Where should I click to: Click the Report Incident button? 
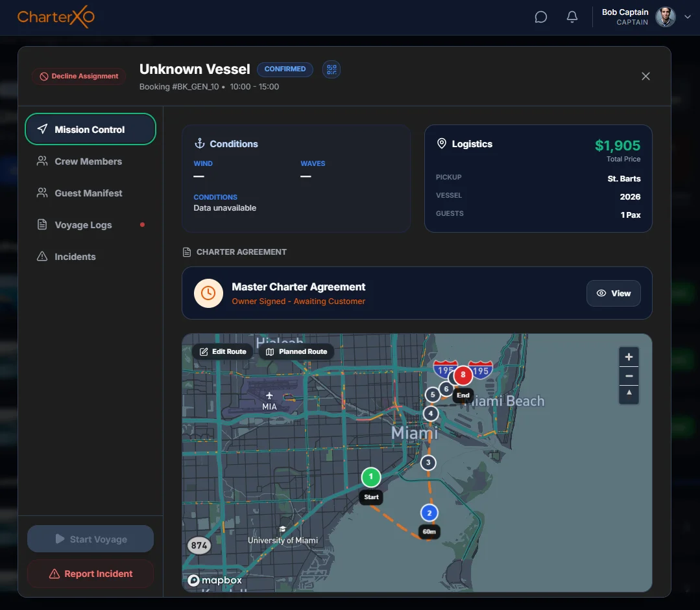click(90, 574)
